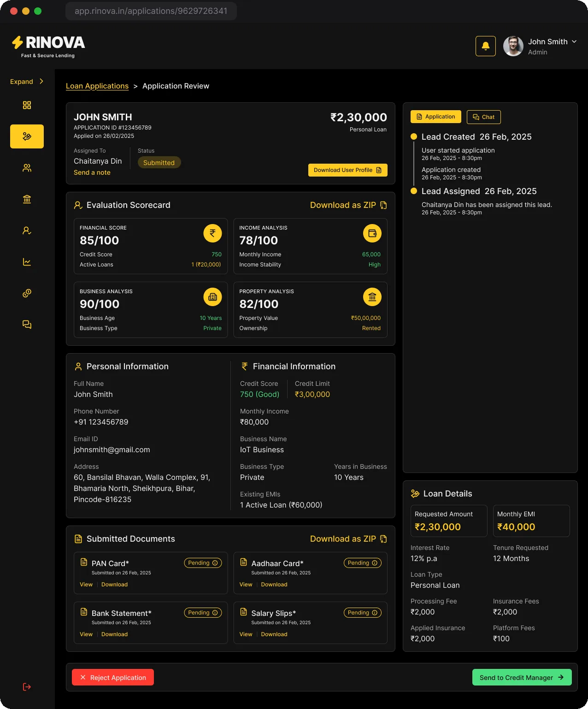Go back to Loan Applications breadcrumb
The image size is (588, 709).
click(97, 86)
